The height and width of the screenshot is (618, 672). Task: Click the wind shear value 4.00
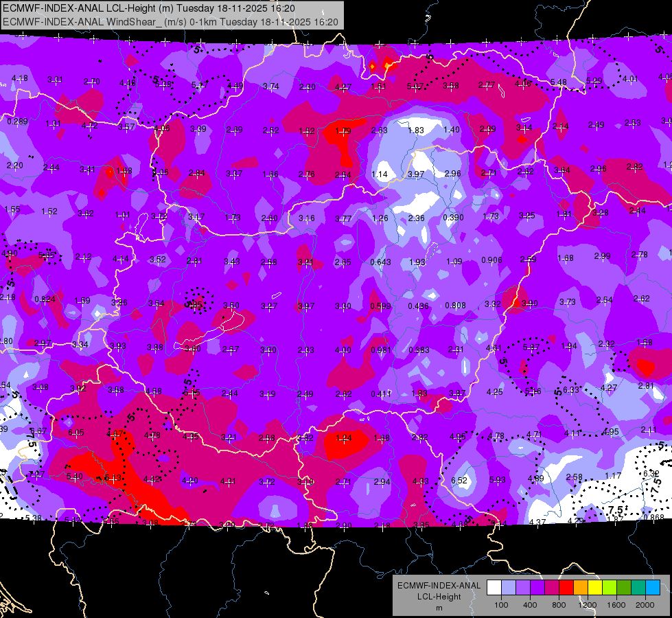tap(343, 350)
